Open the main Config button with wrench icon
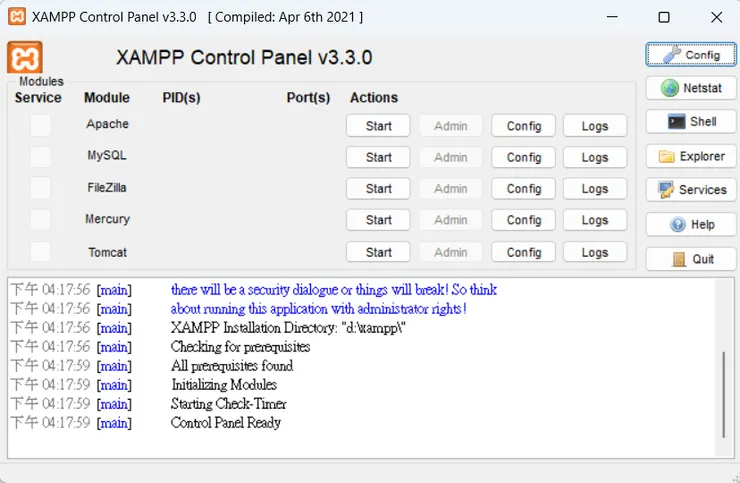 691,55
